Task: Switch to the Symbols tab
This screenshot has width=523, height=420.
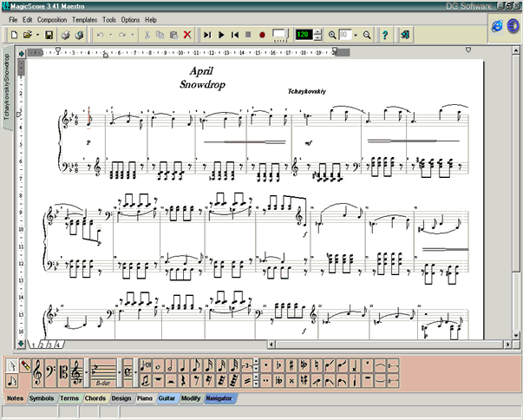Action: pos(42,398)
